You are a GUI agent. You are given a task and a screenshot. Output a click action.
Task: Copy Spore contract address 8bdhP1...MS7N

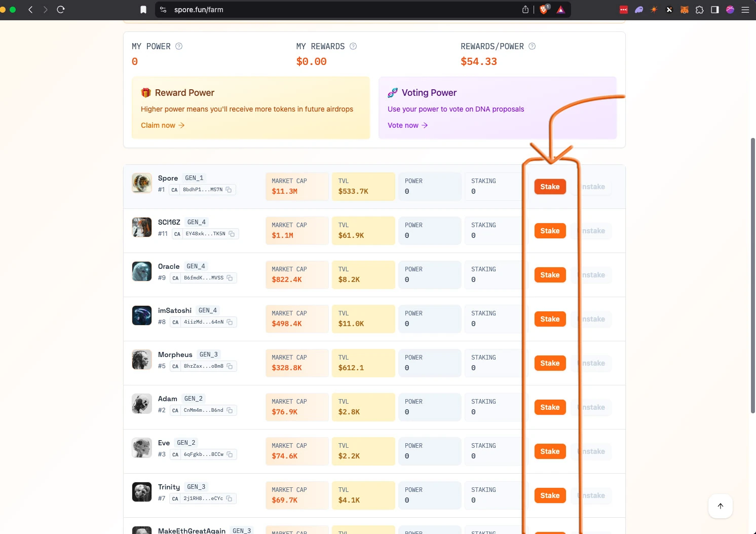[229, 190]
